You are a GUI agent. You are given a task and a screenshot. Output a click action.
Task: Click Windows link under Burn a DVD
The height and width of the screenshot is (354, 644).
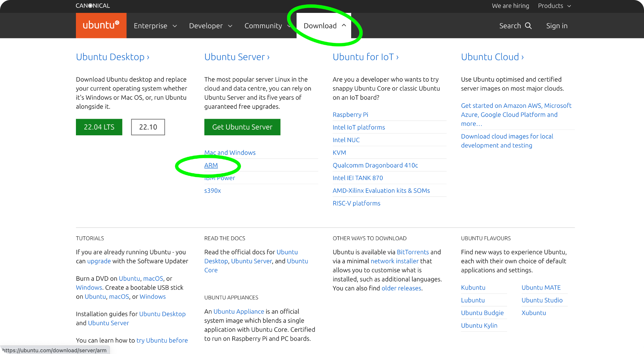tap(89, 288)
